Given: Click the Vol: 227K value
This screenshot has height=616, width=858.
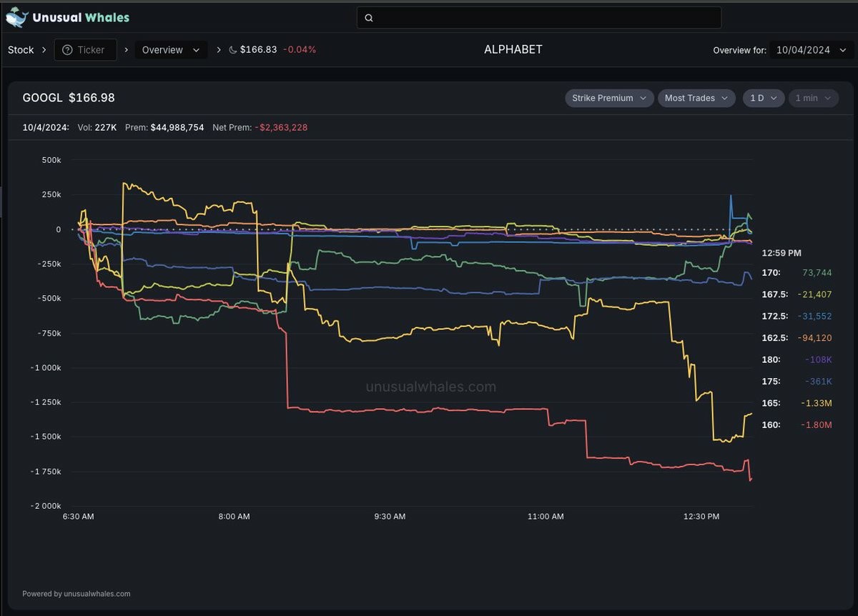Looking at the screenshot, I should (97, 127).
